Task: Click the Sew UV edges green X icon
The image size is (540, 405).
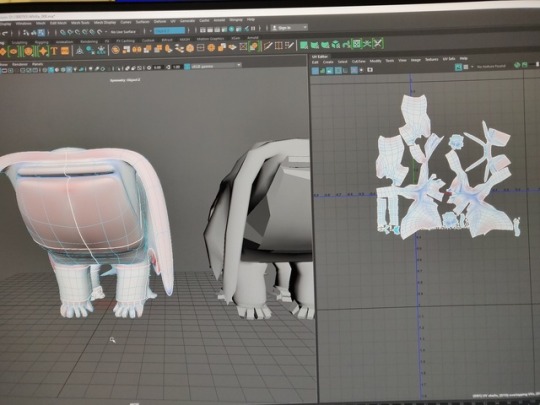Action: pyautogui.click(x=378, y=43)
